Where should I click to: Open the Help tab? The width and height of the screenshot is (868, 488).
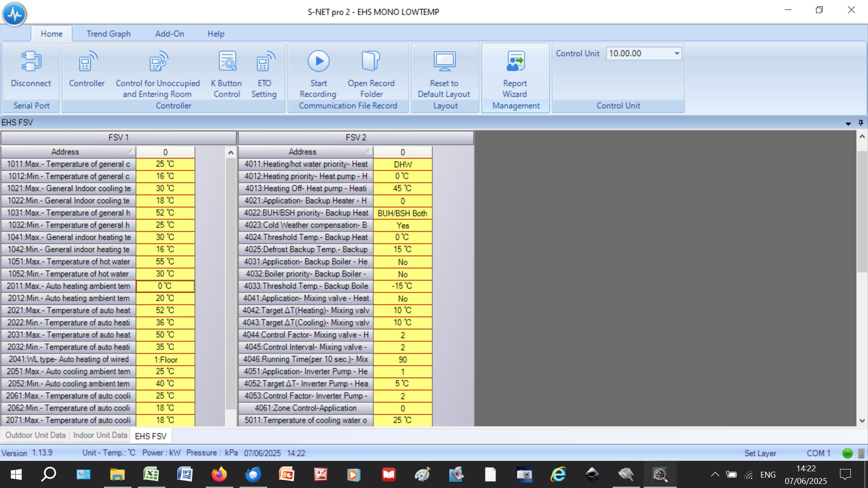216,34
